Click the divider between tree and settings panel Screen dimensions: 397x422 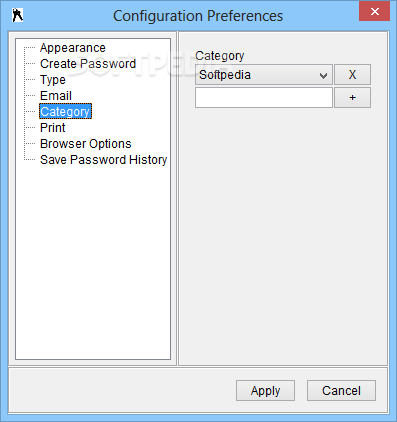click(177, 199)
